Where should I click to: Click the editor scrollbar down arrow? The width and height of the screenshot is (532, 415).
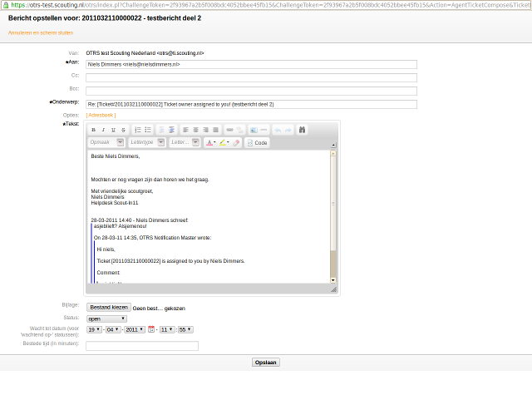(333, 280)
